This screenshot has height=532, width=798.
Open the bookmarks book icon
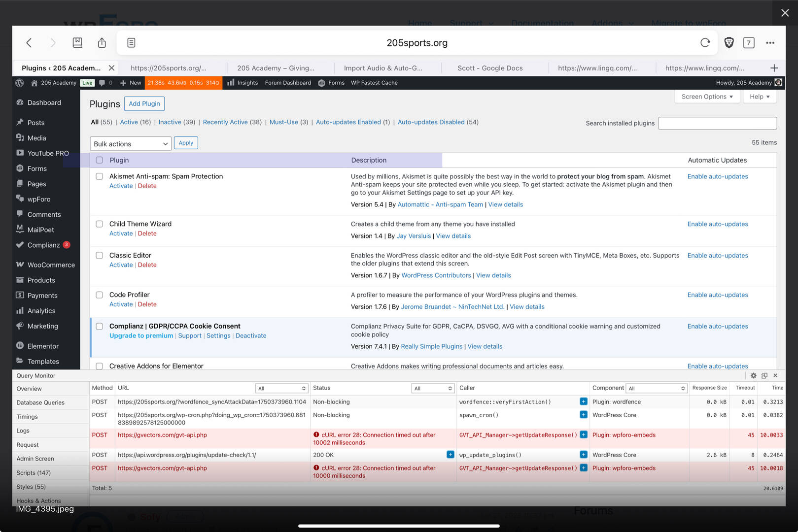click(x=77, y=43)
